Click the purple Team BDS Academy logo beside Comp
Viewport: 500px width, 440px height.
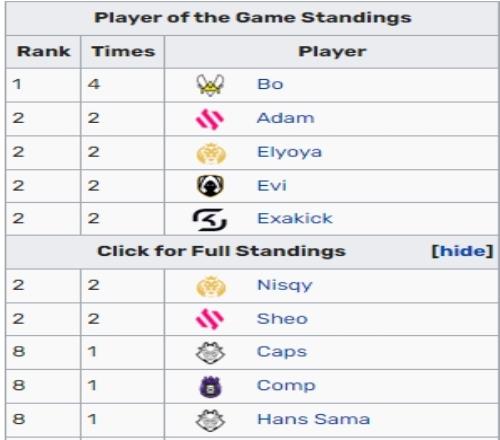coord(210,387)
